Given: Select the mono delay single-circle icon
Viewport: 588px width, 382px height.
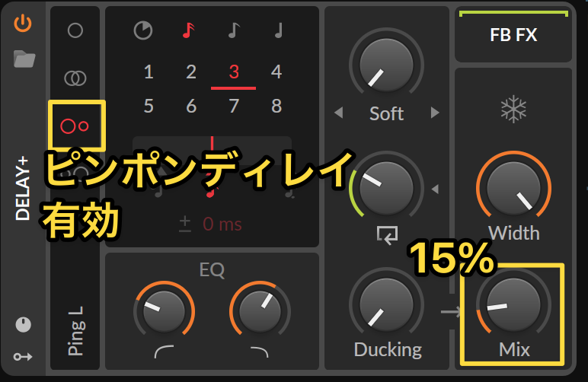Looking at the screenshot, I should [x=75, y=30].
